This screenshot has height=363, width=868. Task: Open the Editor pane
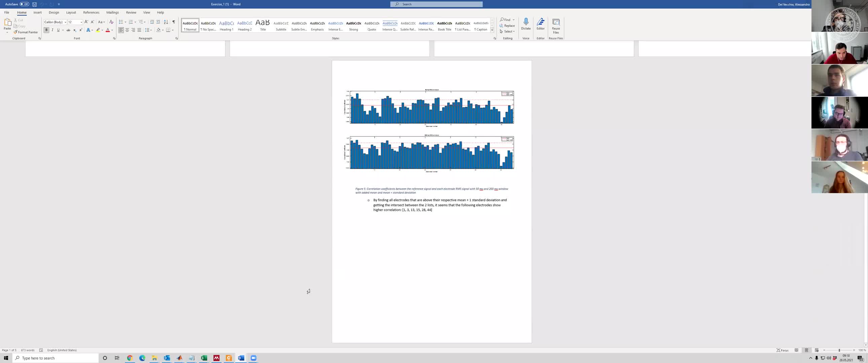(x=540, y=24)
